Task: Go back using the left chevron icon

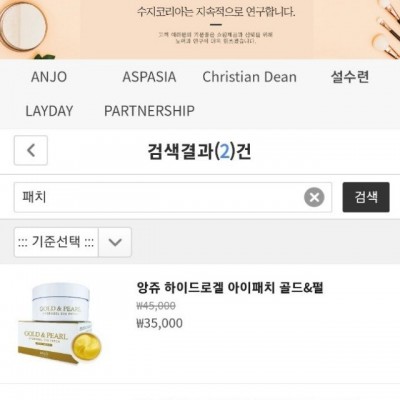Action: tap(31, 150)
